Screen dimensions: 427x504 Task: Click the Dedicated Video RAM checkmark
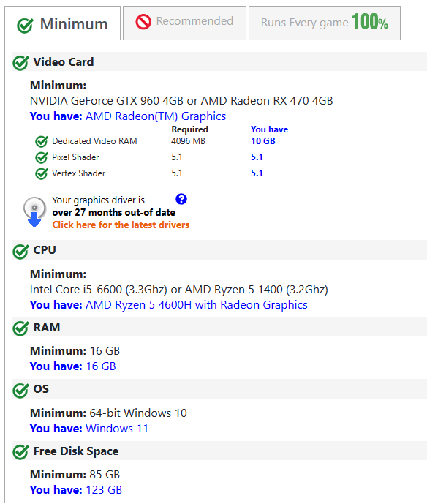click(42, 141)
